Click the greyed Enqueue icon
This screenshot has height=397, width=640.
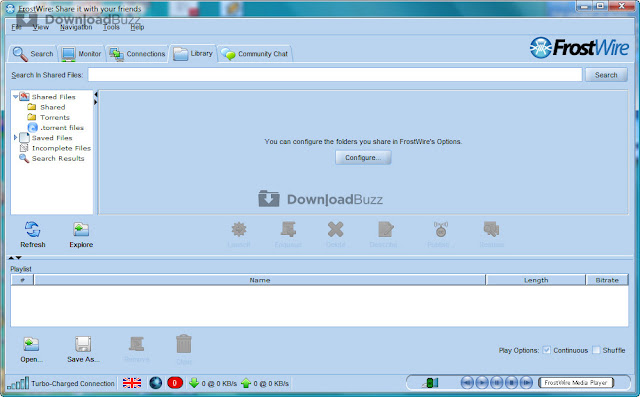(x=288, y=229)
